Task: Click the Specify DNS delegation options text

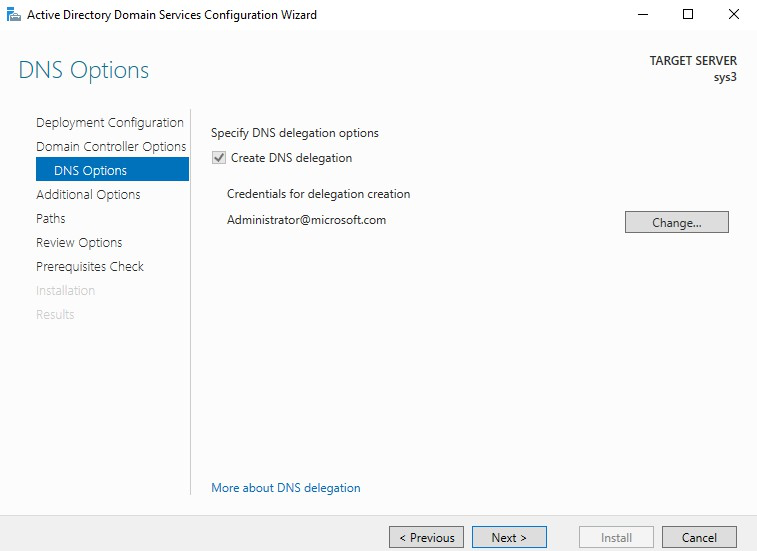Action: click(295, 133)
